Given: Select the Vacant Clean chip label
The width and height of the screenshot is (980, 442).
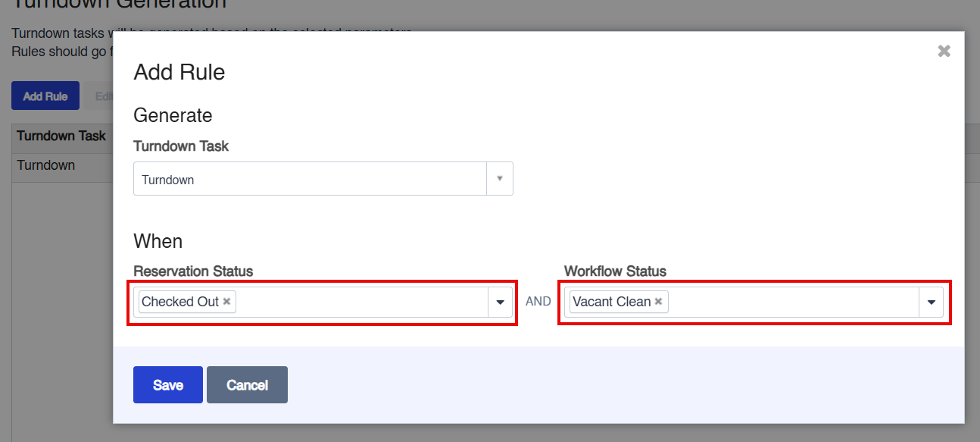Looking at the screenshot, I should click(x=612, y=301).
